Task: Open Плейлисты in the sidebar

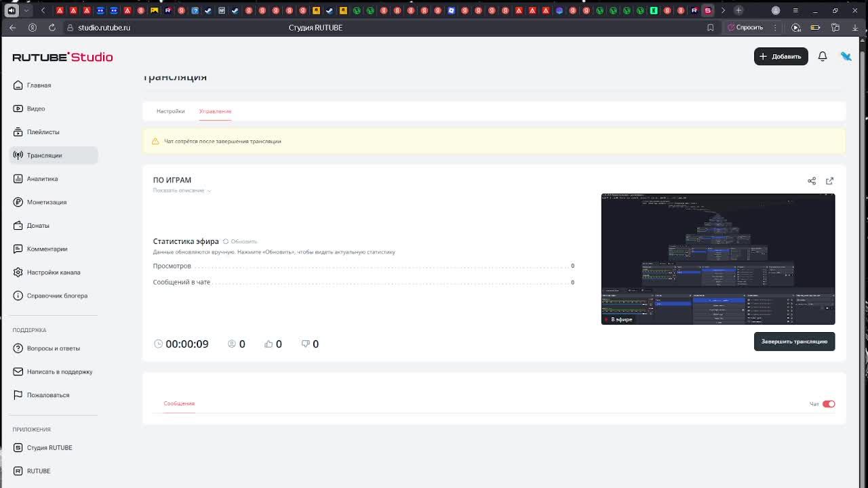Action: pos(54,132)
